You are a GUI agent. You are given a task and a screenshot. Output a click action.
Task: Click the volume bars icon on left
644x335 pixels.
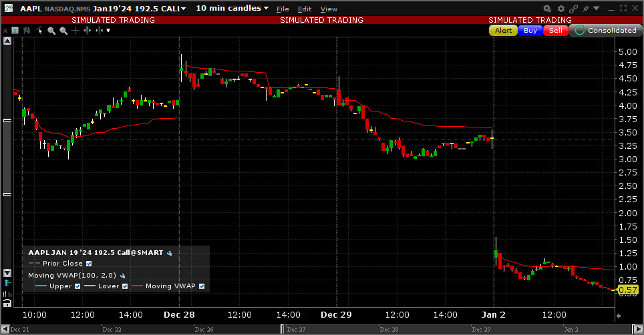pos(7,294)
